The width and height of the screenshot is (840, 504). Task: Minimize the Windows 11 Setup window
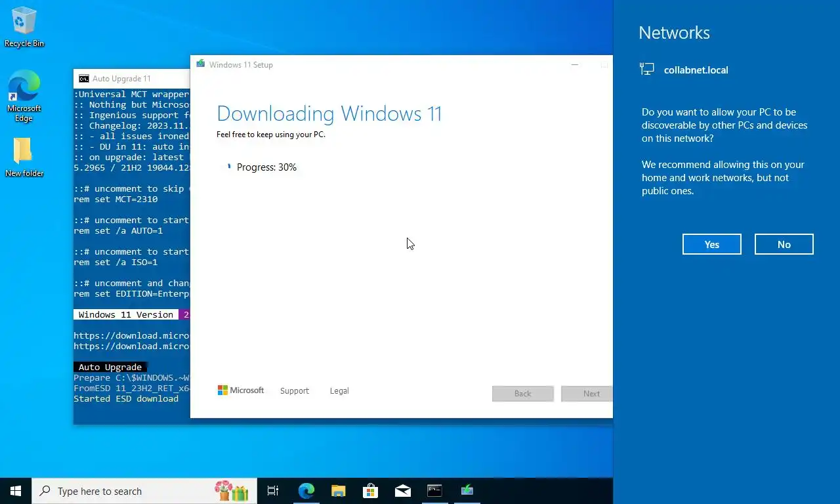(x=575, y=64)
